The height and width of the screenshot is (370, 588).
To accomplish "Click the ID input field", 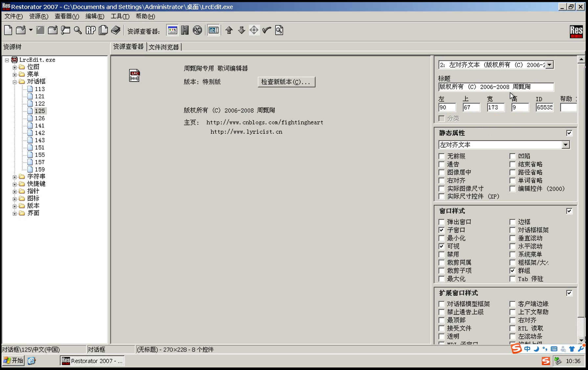I will 544,107.
